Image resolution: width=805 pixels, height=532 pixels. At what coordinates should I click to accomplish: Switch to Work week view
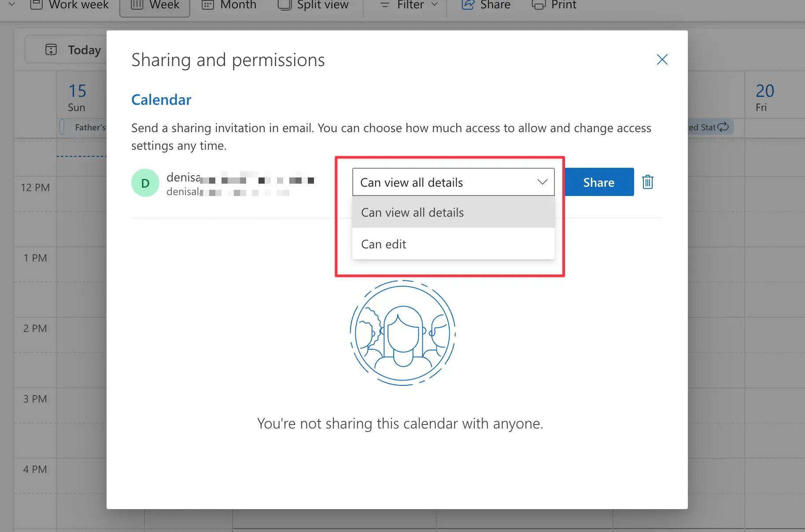70,5
